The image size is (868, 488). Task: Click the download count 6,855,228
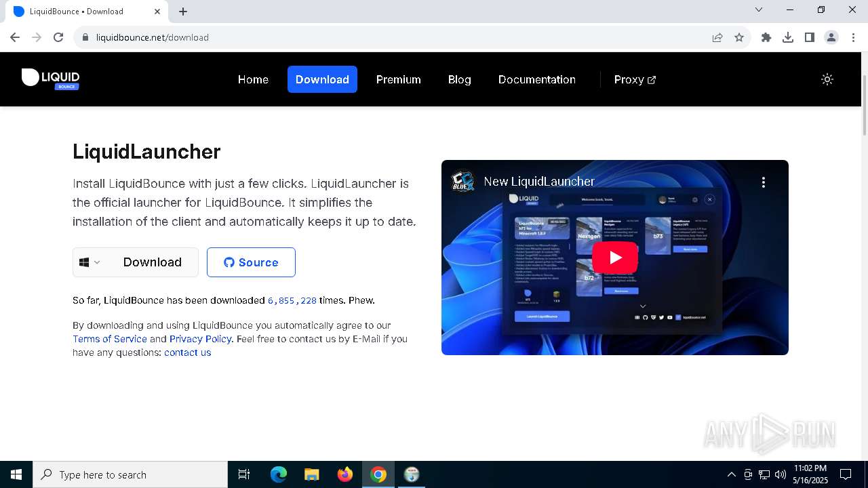point(292,300)
